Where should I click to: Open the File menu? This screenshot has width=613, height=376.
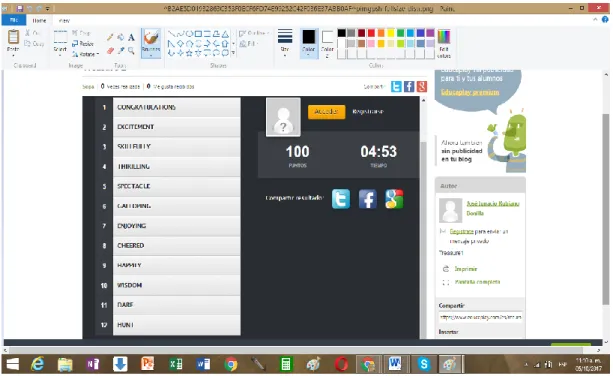click(14, 20)
